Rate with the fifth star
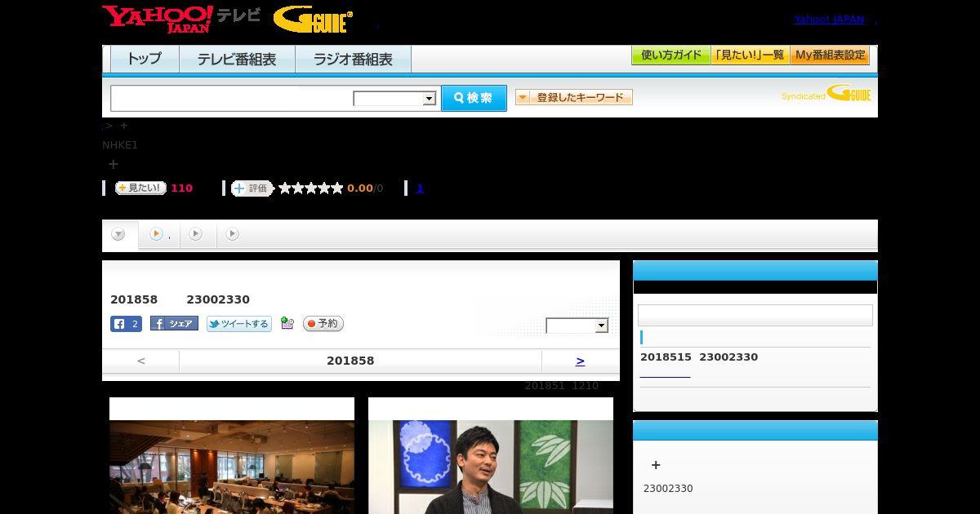 click(337, 188)
